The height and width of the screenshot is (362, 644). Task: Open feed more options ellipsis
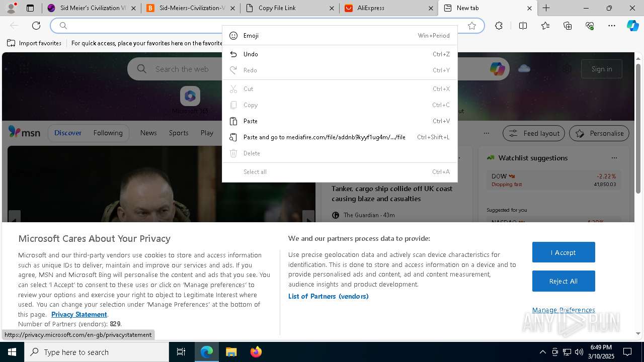pyautogui.click(x=486, y=133)
